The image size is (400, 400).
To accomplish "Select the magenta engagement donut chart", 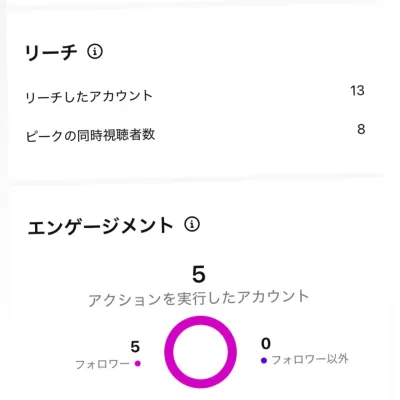I will click(200, 352).
